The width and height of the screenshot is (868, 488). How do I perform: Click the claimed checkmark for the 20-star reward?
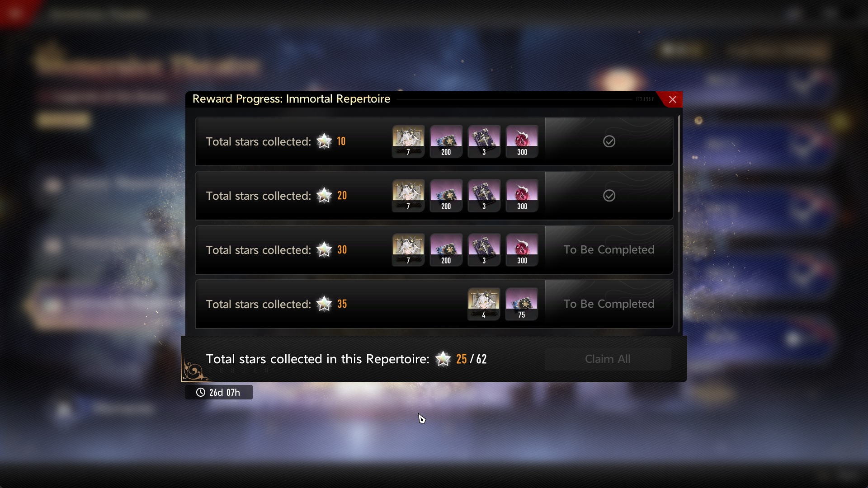coord(609,196)
